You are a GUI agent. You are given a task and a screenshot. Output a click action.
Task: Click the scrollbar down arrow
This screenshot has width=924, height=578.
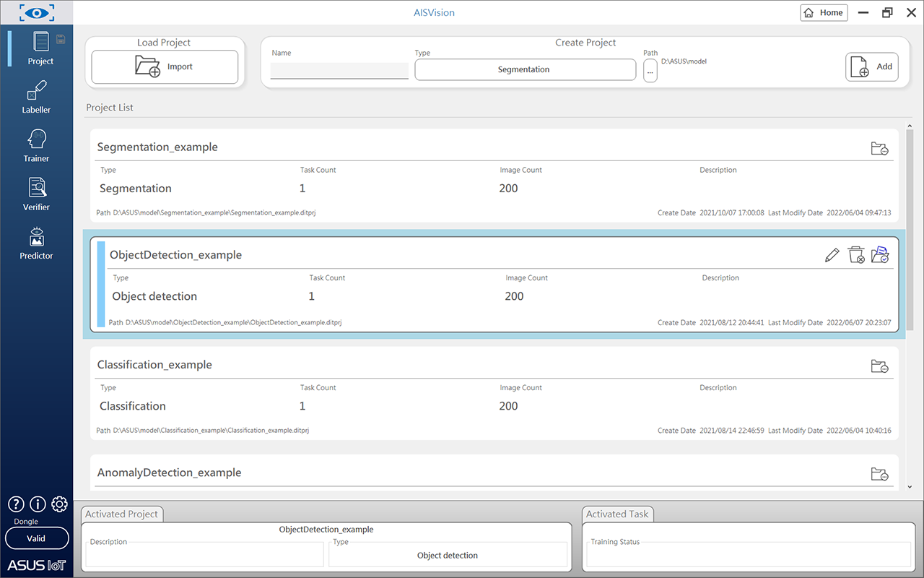pyautogui.click(x=910, y=486)
